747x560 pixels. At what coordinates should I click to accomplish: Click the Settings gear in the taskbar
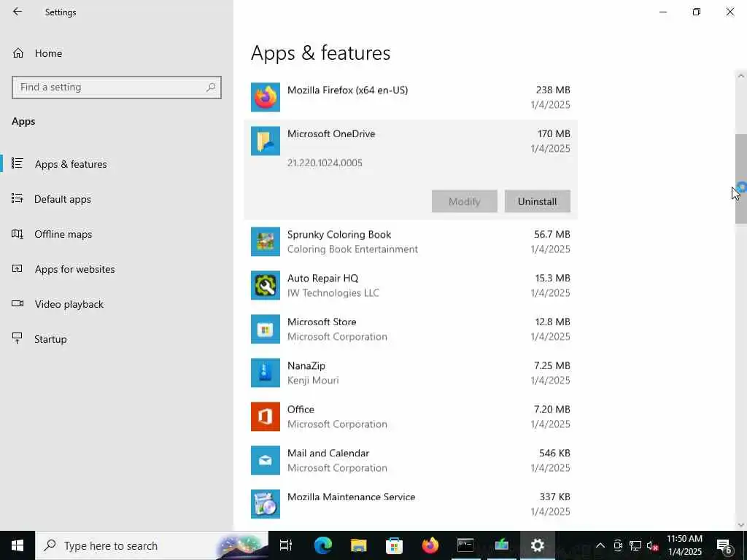[538, 545]
